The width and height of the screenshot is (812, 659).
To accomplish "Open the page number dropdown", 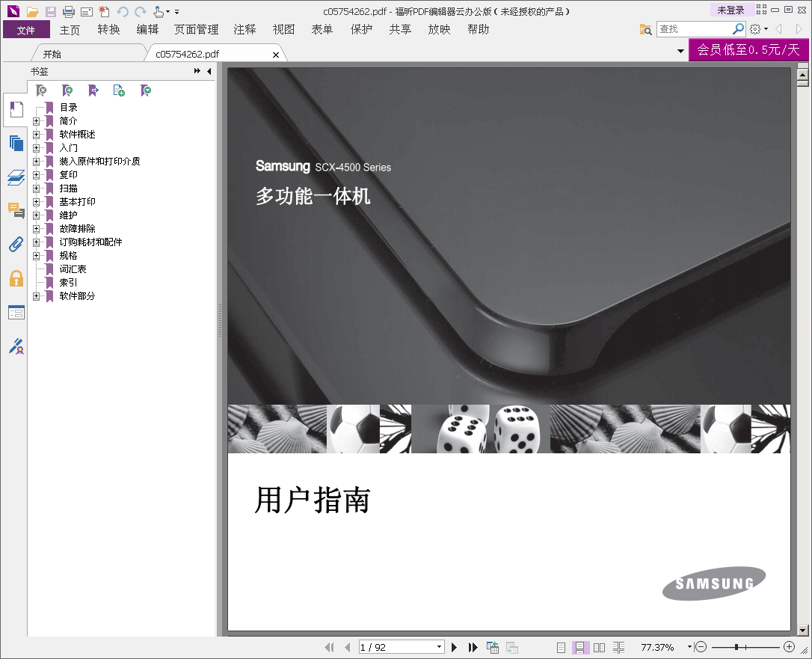I will pyautogui.click(x=439, y=646).
